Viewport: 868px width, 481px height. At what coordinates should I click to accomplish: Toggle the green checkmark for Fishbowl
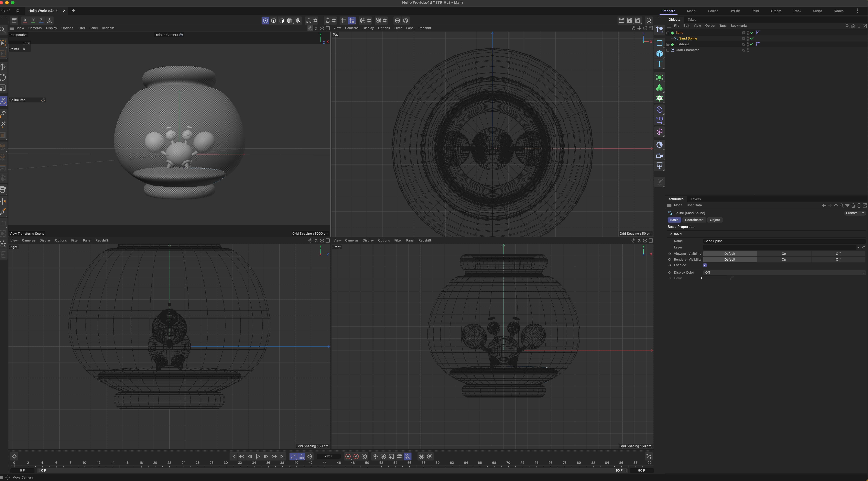click(x=752, y=44)
